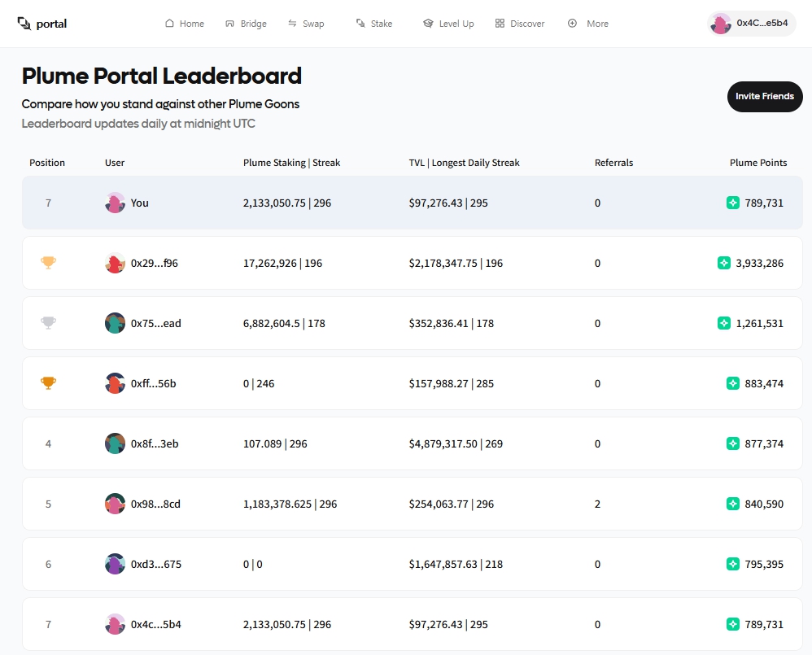The height and width of the screenshot is (655, 812).
Task: Click the Invite Friends button
Action: [x=765, y=96]
